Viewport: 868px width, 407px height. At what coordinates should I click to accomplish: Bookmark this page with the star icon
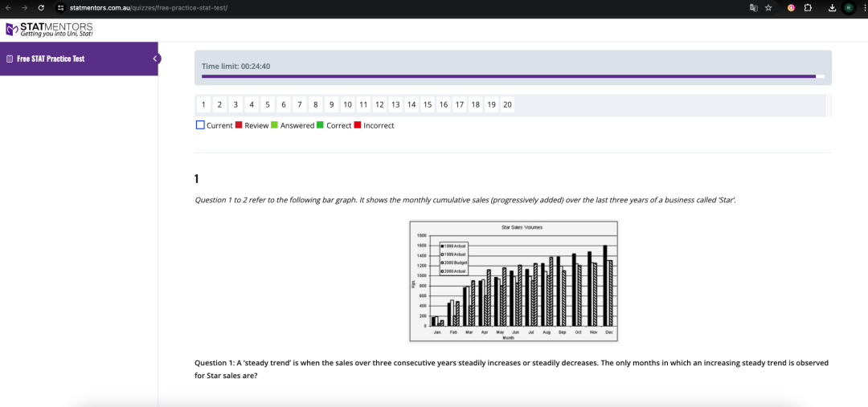(768, 8)
